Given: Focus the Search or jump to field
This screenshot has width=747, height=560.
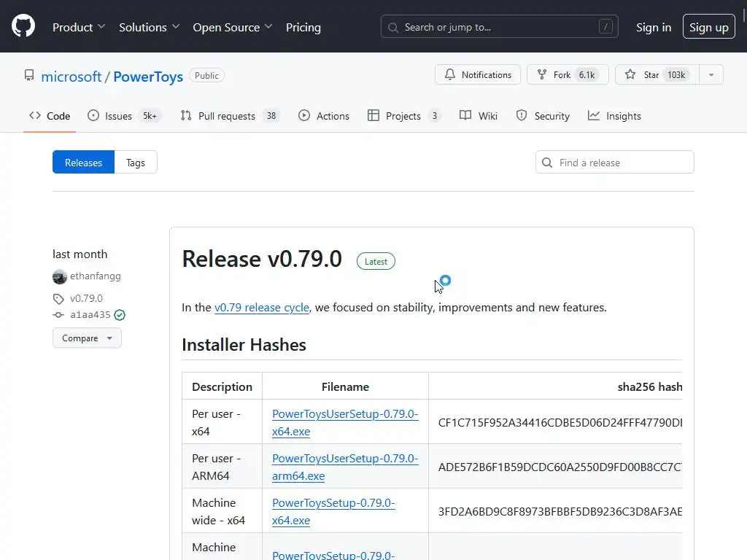Looking at the screenshot, I should 499,27.
